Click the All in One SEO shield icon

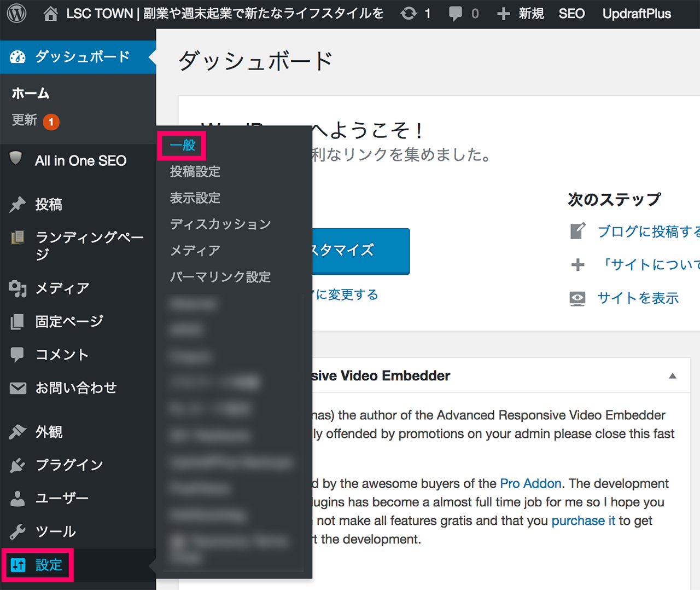pos(16,159)
